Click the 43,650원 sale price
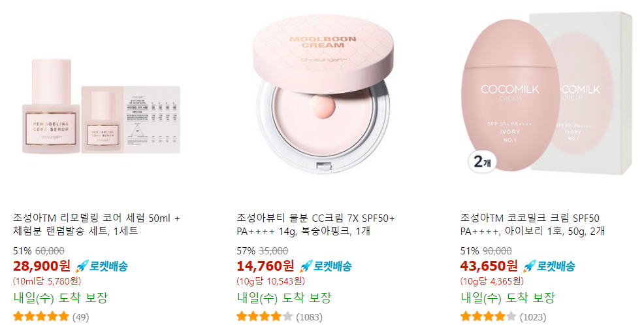The height and width of the screenshot is (325, 644). point(489,266)
